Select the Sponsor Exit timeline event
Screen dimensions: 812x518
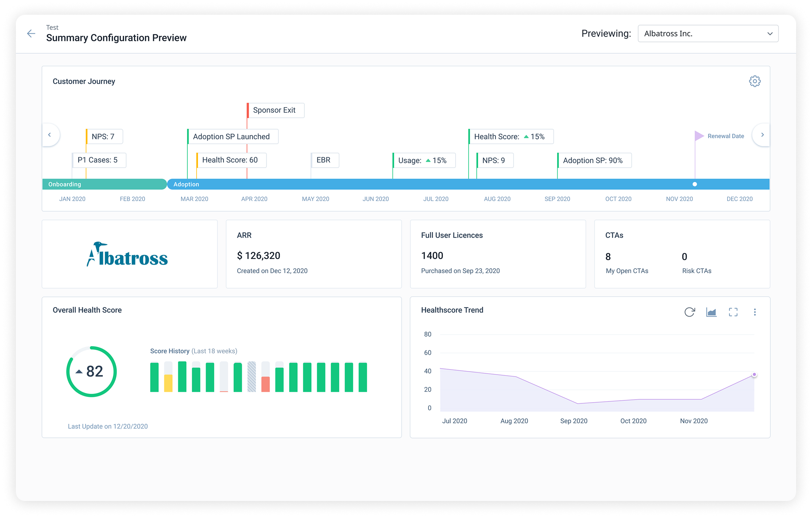pyautogui.click(x=275, y=110)
